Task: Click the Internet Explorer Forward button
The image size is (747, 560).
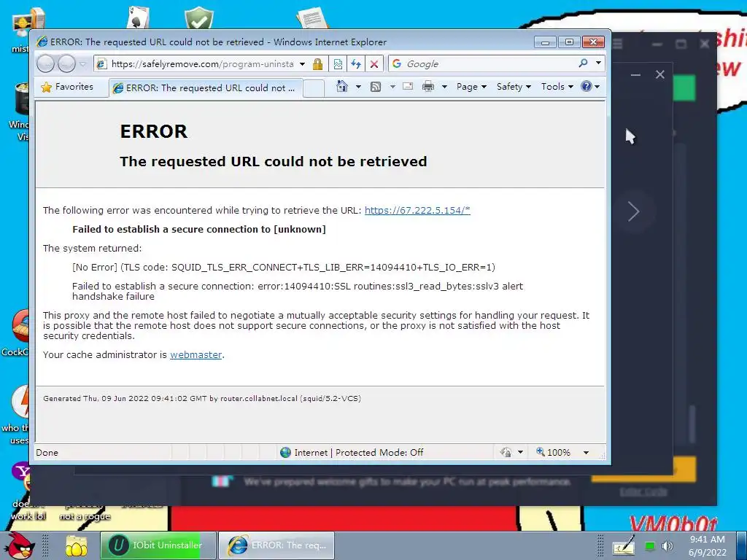Action: pos(66,63)
